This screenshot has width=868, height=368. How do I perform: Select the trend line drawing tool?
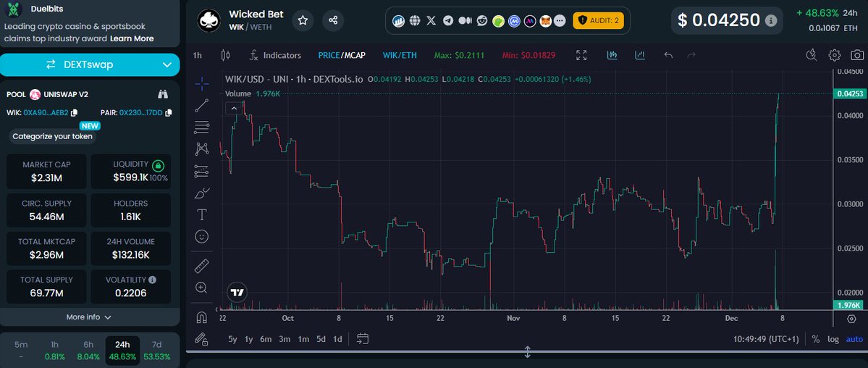[x=202, y=106]
